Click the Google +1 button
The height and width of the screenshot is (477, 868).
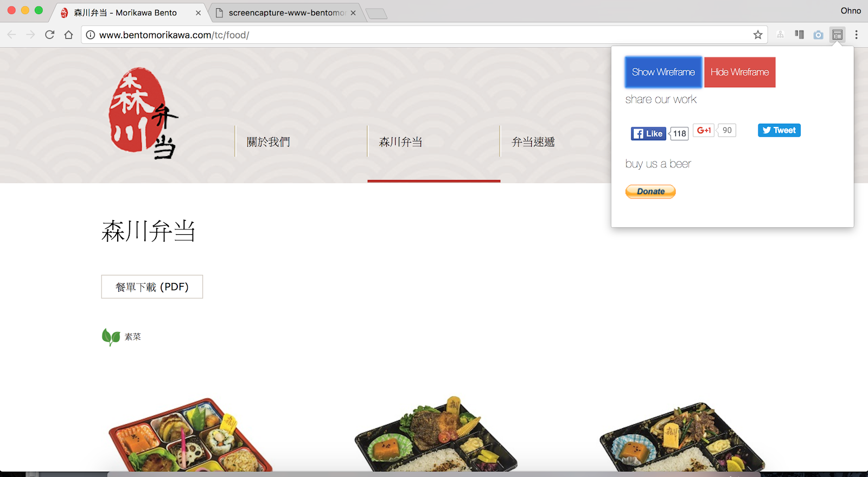pos(704,130)
